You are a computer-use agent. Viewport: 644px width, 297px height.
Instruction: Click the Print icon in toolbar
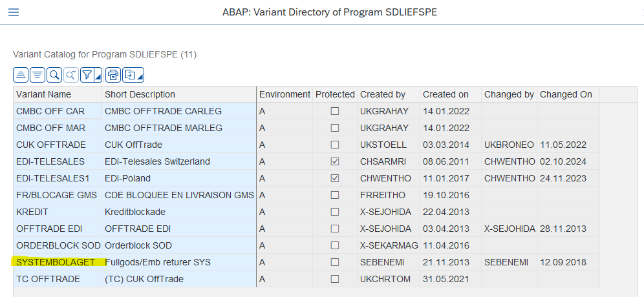(113, 74)
